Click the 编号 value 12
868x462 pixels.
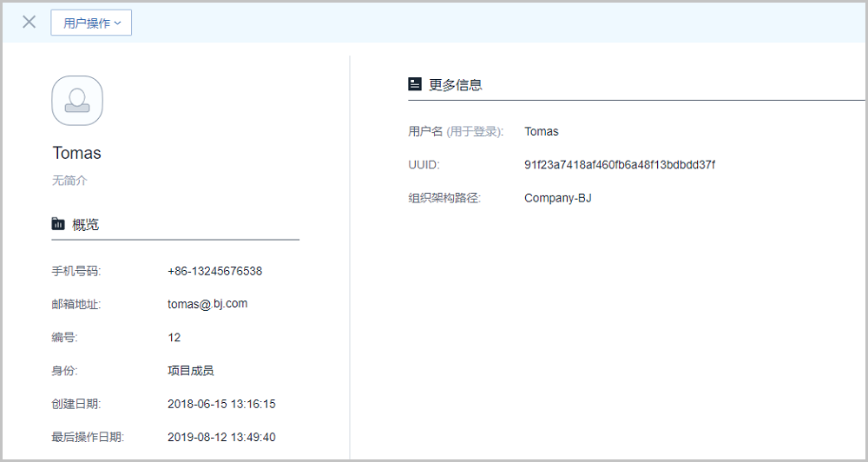pos(174,337)
